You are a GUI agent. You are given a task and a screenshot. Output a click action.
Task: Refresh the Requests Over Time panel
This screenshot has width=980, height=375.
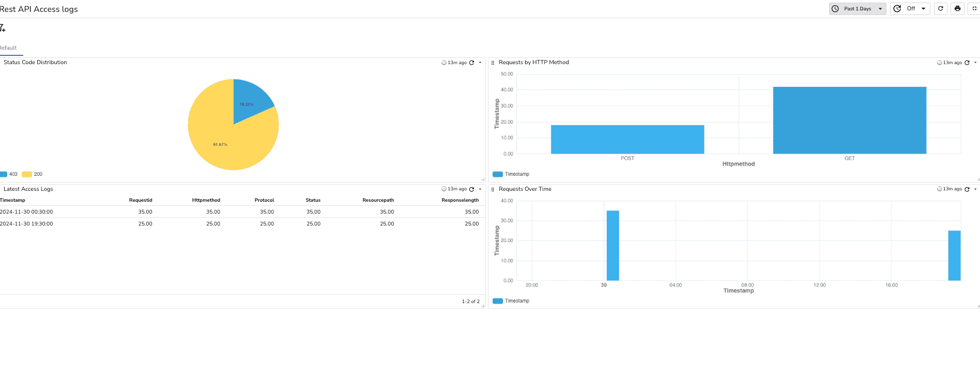(x=967, y=189)
